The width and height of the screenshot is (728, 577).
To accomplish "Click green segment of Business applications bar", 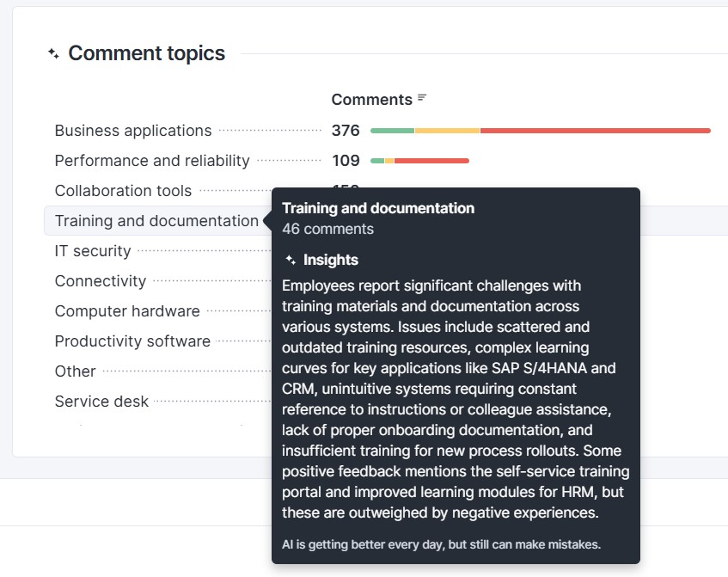I will coord(392,131).
